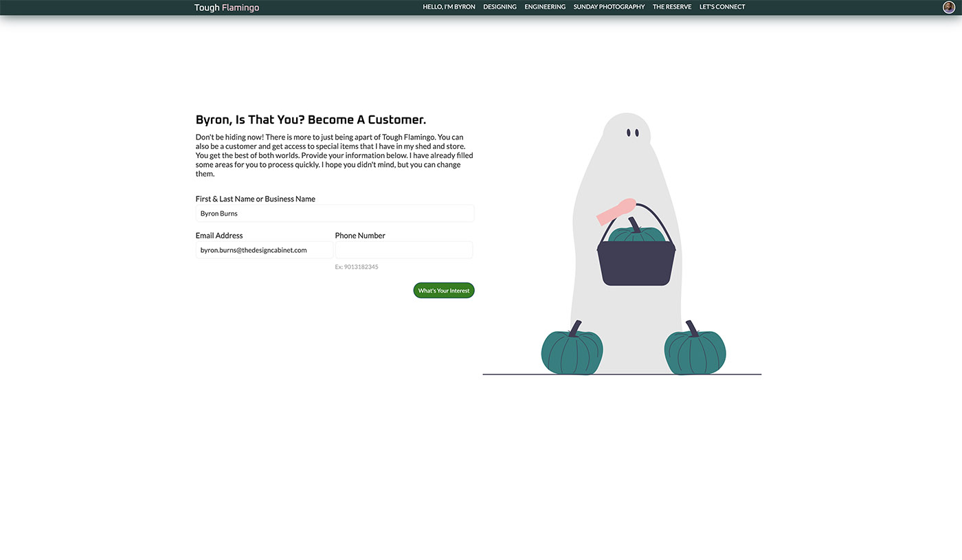Select the empty Phone Number field
This screenshot has height=560, width=962.
pyautogui.click(x=403, y=250)
